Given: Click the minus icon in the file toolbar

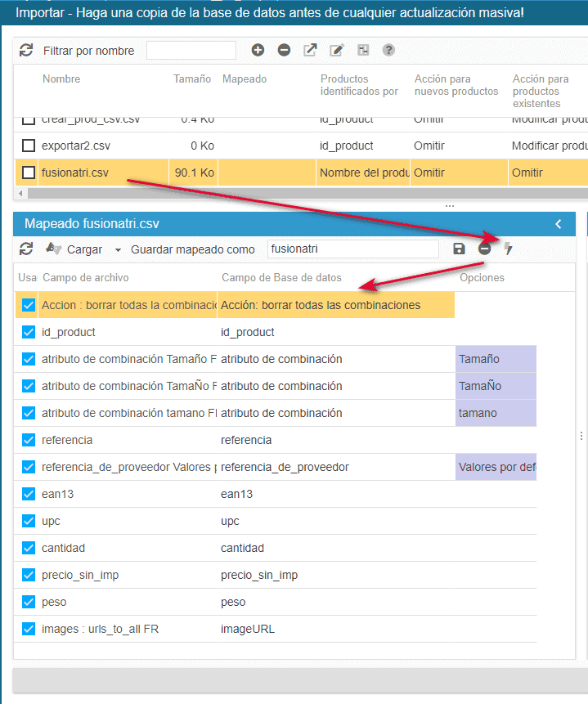Looking at the screenshot, I should [x=284, y=51].
